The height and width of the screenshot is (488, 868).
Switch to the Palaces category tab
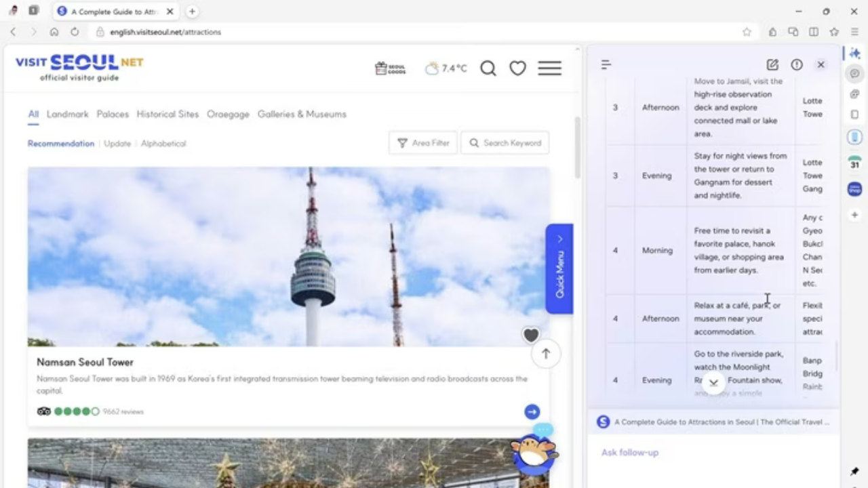click(113, 114)
